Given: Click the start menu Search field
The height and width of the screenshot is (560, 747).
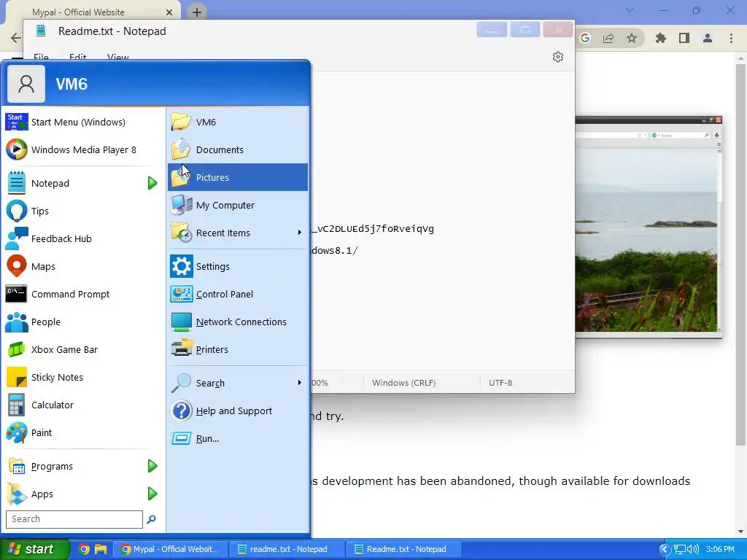Looking at the screenshot, I should coord(74,519).
